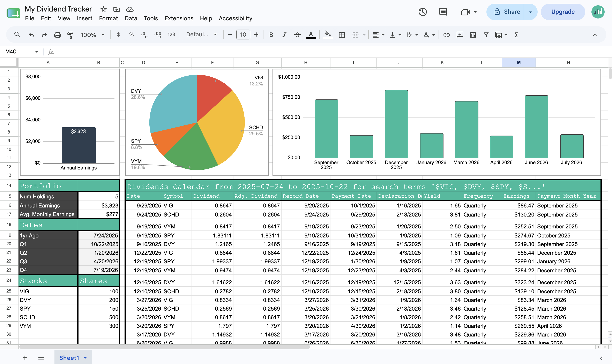
Task: Open the Edit menu
Action: tap(46, 18)
